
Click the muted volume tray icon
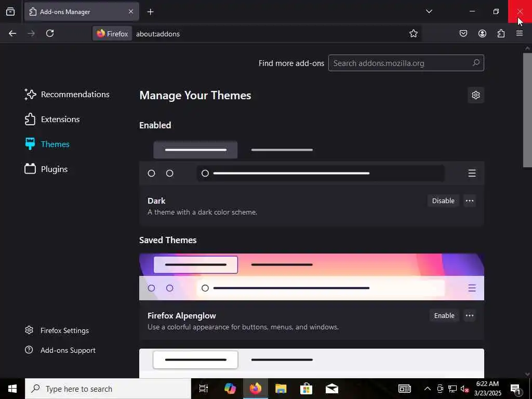click(x=464, y=389)
